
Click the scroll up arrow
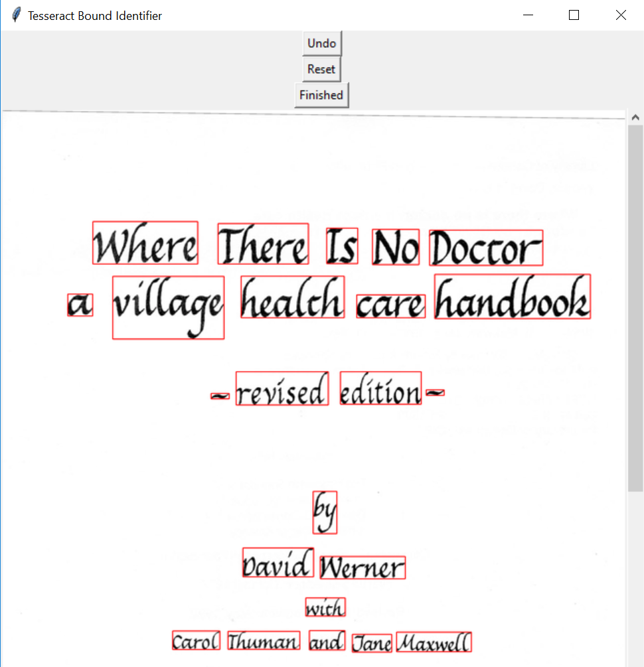[635, 117]
